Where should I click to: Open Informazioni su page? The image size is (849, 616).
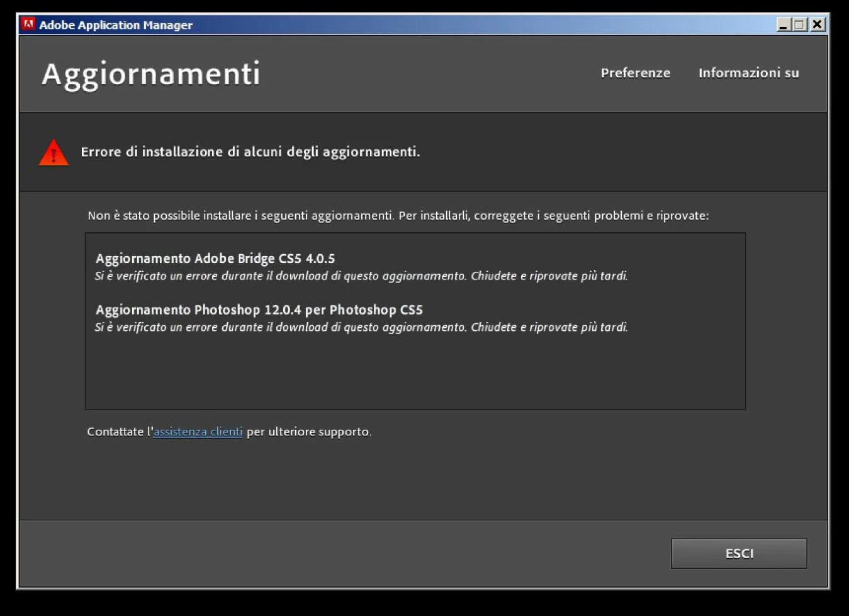point(748,73)
